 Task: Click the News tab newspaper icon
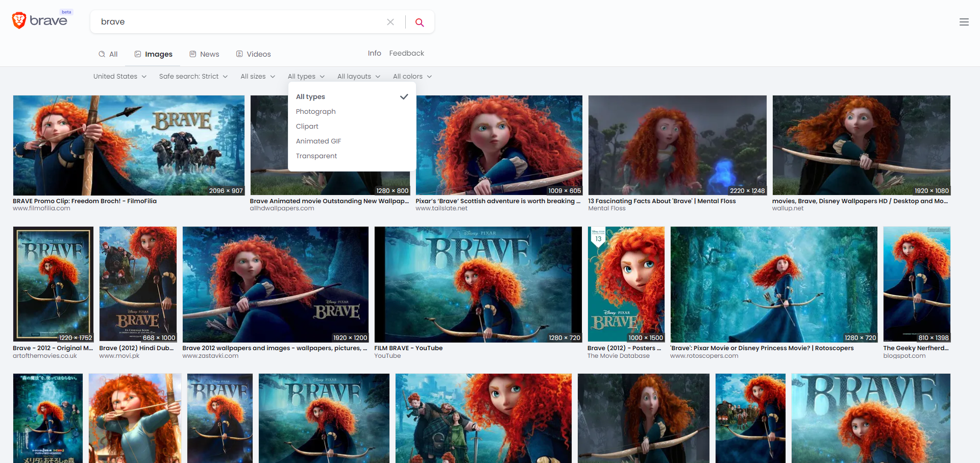[193, 54]
